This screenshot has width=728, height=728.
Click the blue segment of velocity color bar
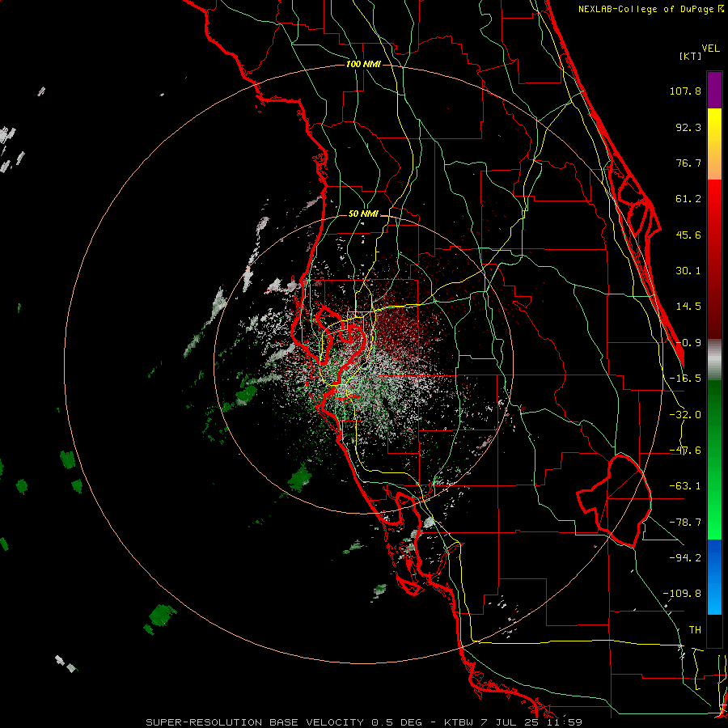(714, 577)
